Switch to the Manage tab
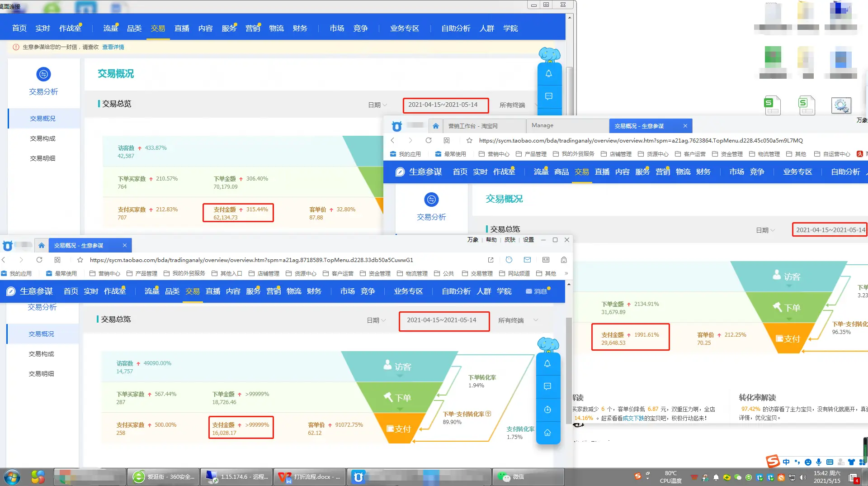This screenshot has height=486, width=868. [567, 125]
